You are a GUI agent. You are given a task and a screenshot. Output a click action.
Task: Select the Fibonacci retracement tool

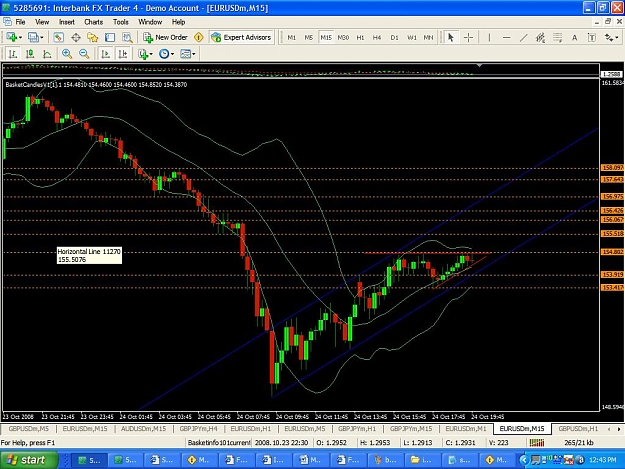point(558,37)
